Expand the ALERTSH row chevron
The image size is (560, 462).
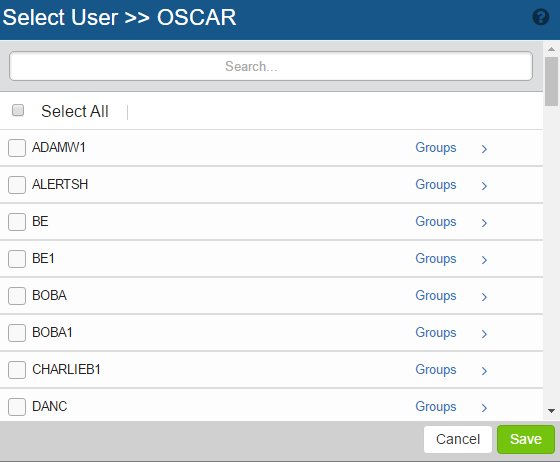pos(484,186)
